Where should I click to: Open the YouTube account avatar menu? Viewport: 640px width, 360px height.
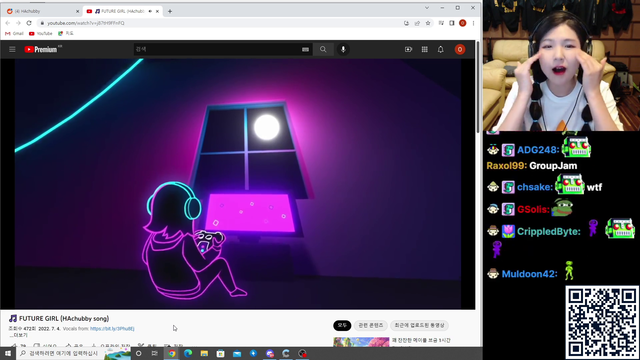pyautogui.click(x=460, y=49)
